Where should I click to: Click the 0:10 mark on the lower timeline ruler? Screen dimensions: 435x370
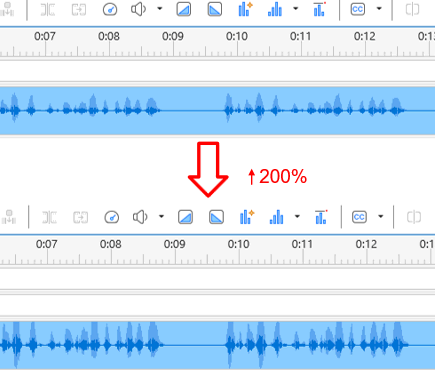[x=239, y=244]
